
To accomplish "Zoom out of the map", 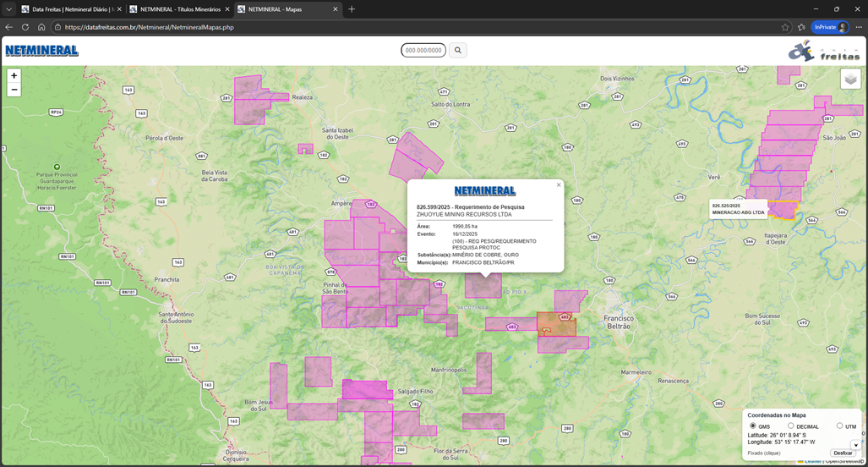I will tap(14, 90).
